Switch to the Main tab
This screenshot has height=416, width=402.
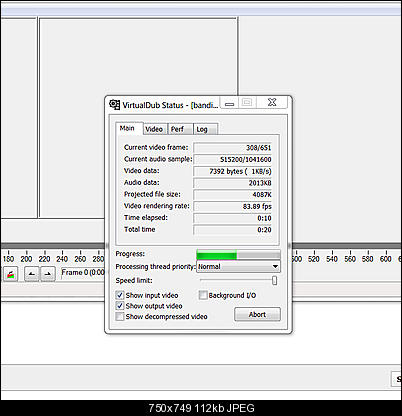tap(129, 128)
